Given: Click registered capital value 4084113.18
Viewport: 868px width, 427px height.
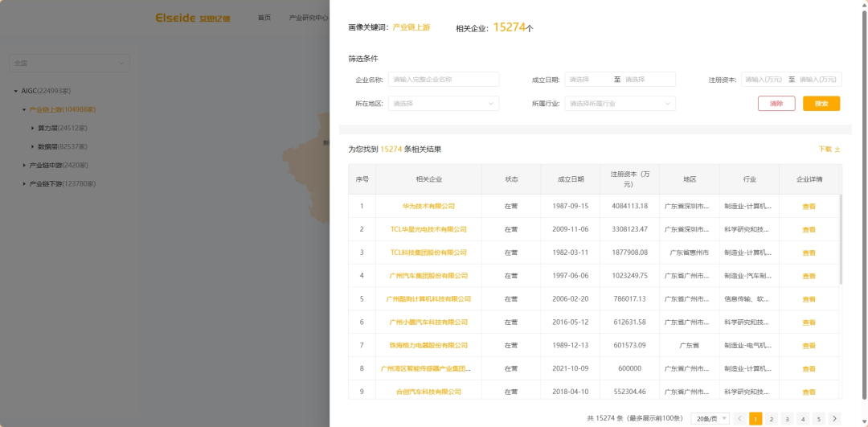Looking at the screenshot, I should (630, 206).
